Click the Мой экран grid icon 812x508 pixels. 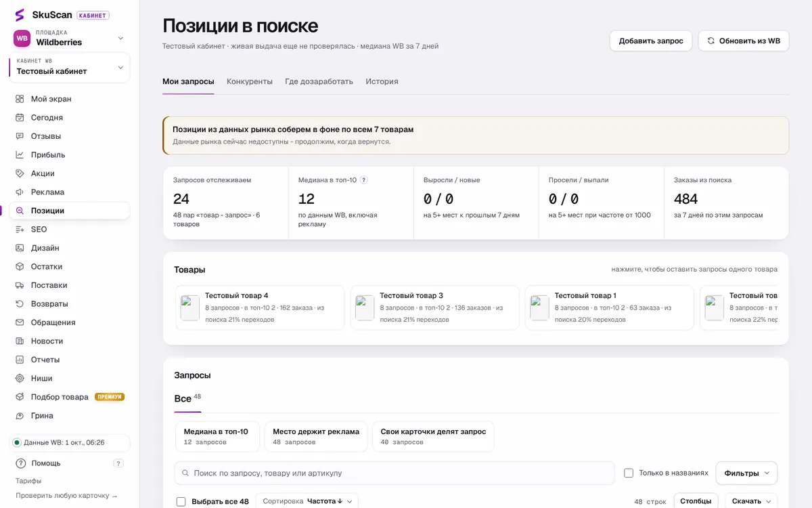click(20, 99)
